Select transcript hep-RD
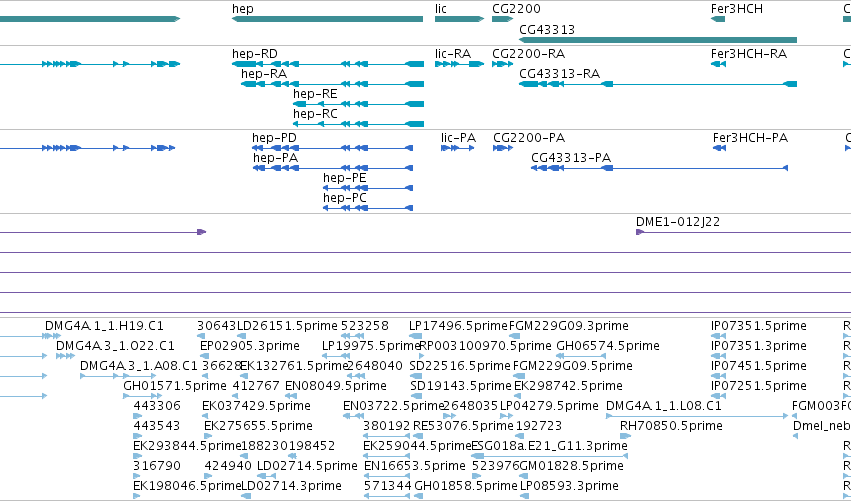The image size is (851, 501). point(327,64)
